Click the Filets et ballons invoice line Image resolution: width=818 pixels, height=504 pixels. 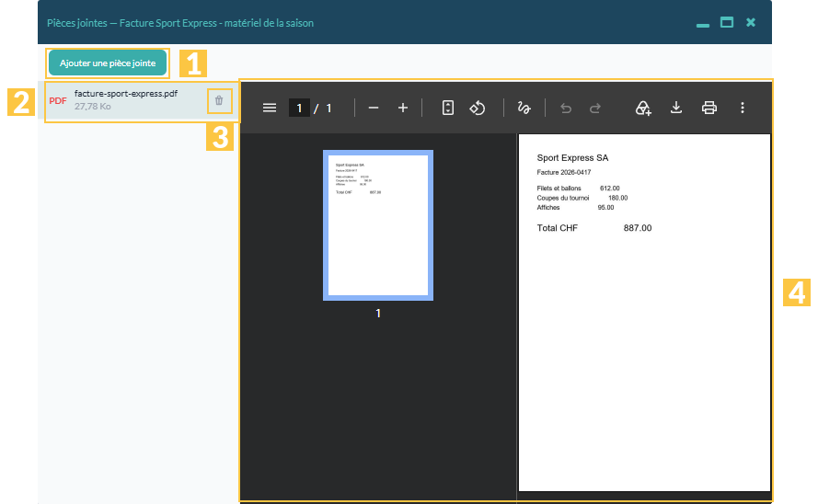pos(578,189)
